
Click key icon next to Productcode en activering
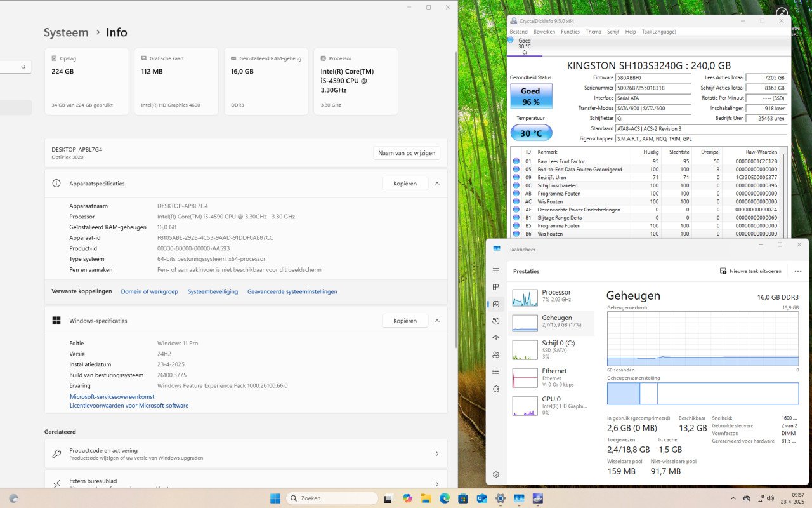click(56, 453)
